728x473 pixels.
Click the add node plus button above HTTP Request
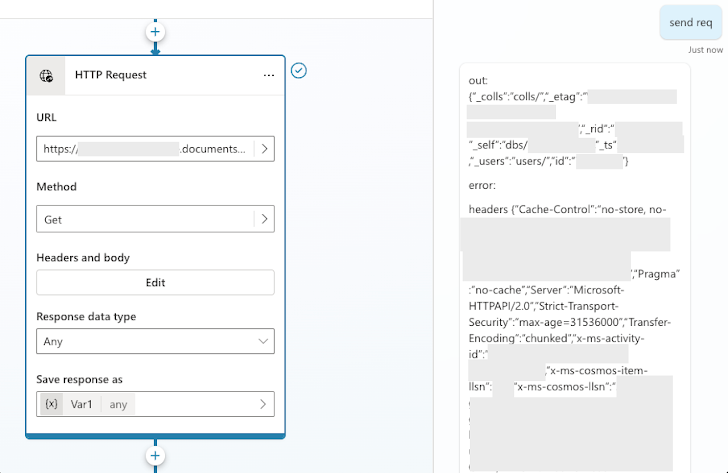coord(155,32)
